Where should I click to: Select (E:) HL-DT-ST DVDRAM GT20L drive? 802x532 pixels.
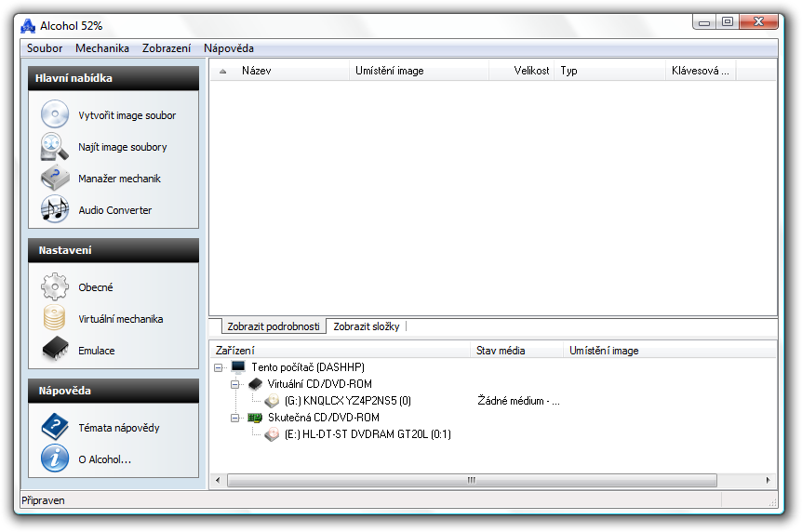pos(368,434)
